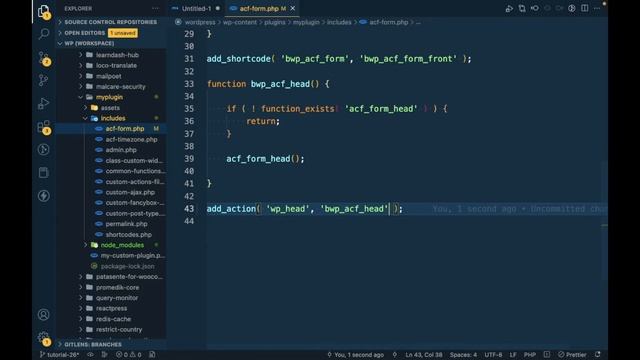Open the notifications bell in status bar
Image resolution: width=640 pixels, height=360 pixels.
598,354
